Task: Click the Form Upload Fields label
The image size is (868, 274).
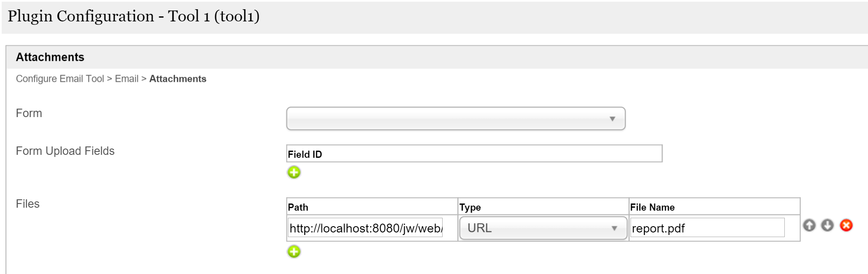Action: [x=65, y=151]
